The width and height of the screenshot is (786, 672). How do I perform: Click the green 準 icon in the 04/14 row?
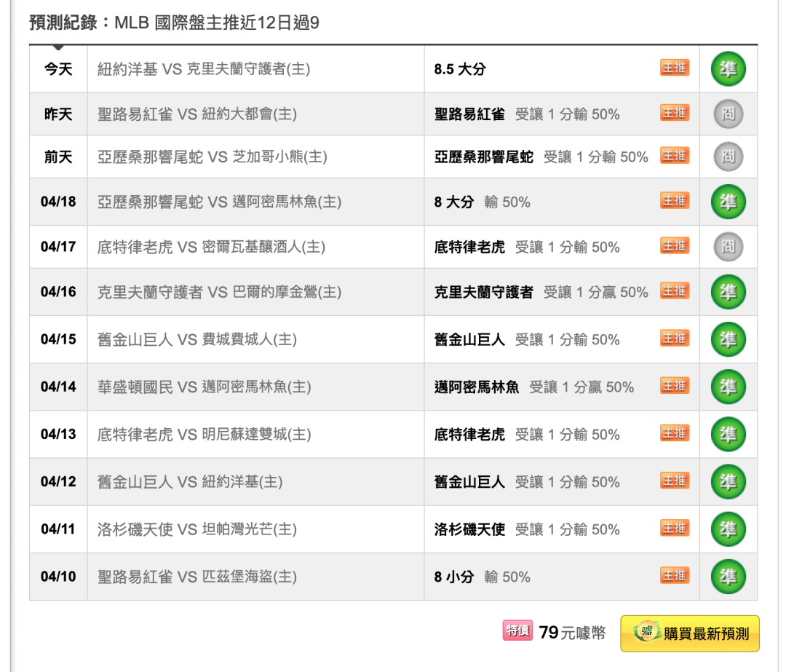(729, 387)
